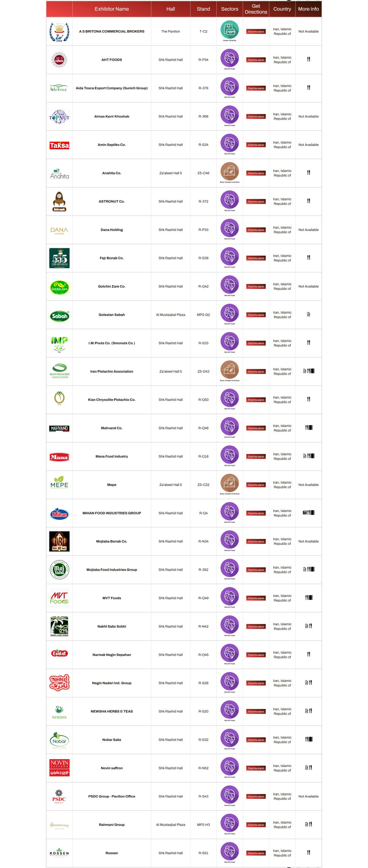Open the news icon for MIHAN FOOD INDUSTRIES GROUP
This screenshot has width=368, height=868.
coord(305,513)
